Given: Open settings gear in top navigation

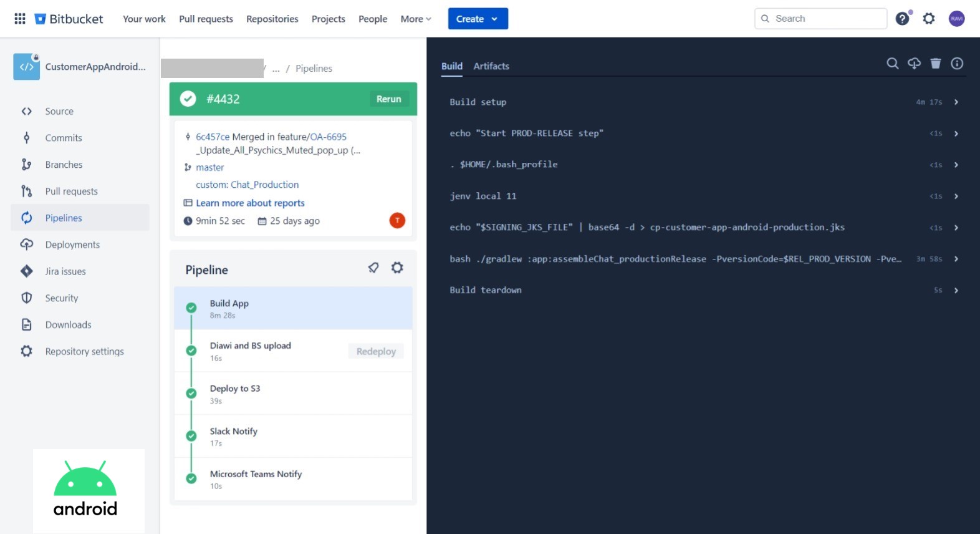Looking at the screenshot, I should coord(929,19).
